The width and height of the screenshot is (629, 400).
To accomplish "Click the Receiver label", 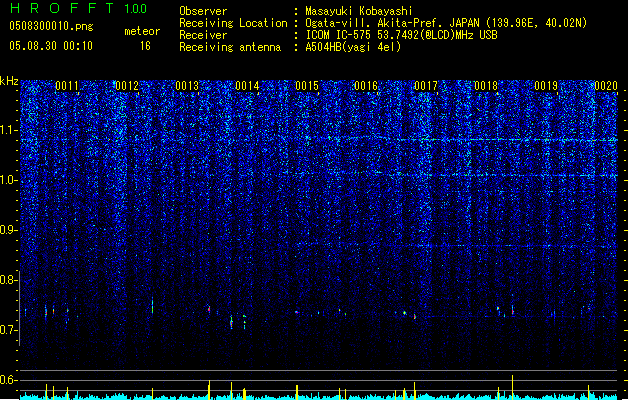I will point(203,35).
